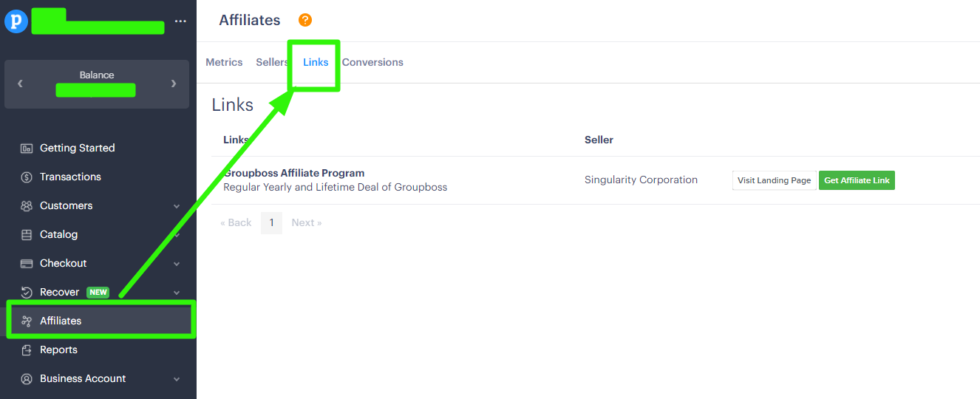The image size is (980, 399).
Task: Switch to the Conversions tab
Action: 372,62
